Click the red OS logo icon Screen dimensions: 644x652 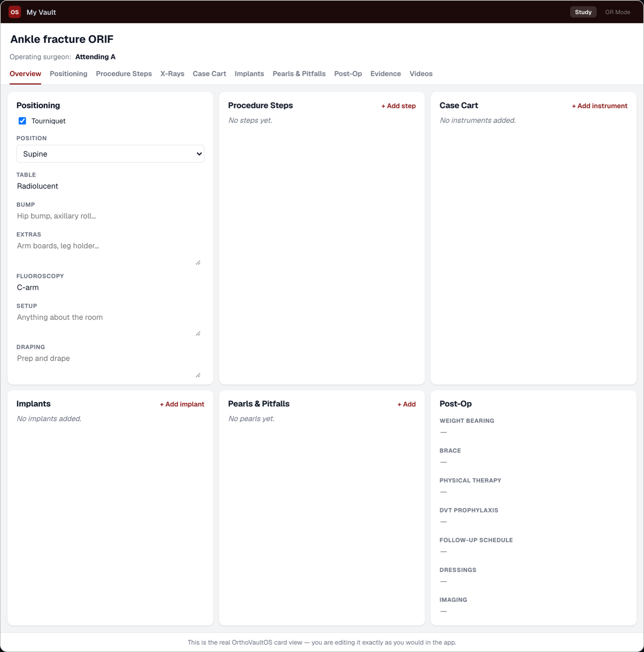pyautogui.click(x=15, y=12)
